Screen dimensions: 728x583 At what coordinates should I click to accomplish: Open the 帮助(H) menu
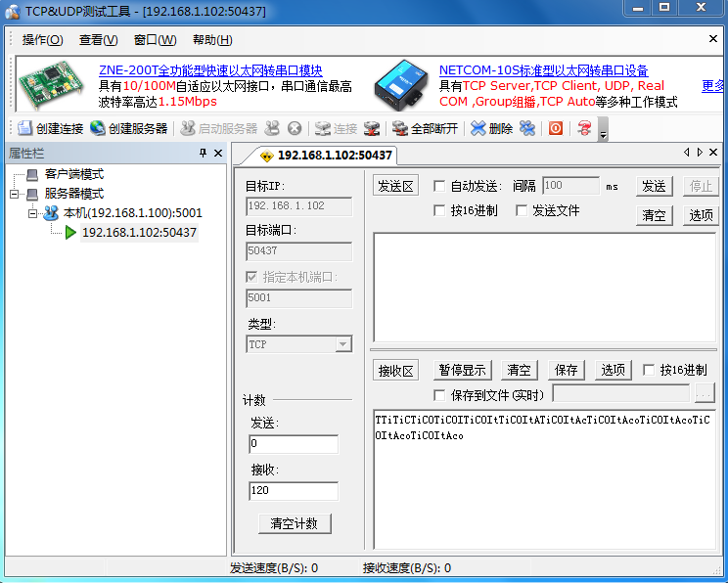pyautogui.click(x=212, y=40)
